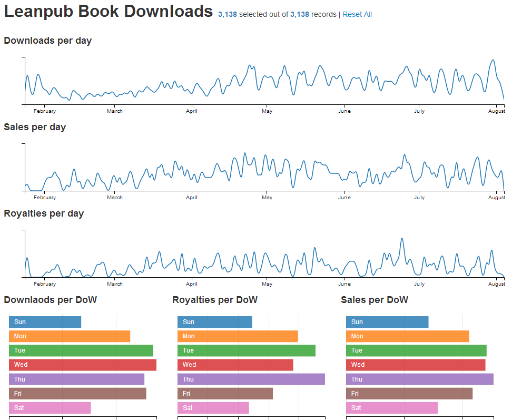
Task: Click the Reset All link
Action: (357, 14)
